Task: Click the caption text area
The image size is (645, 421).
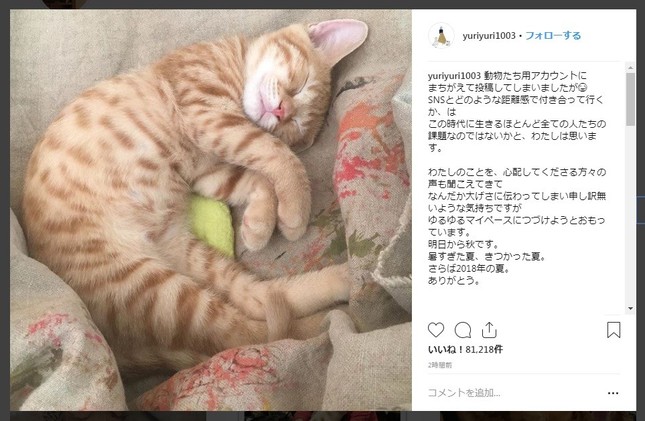Action: coord(517,178)
